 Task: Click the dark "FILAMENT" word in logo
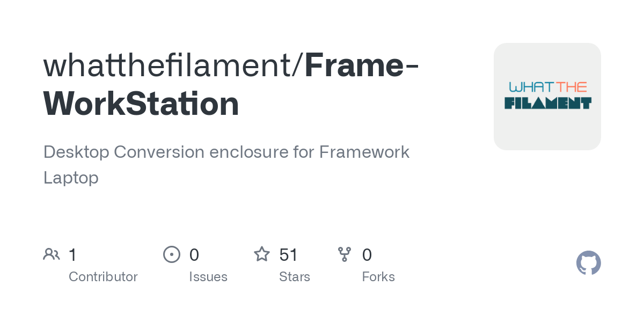click(x=547, y=103)
